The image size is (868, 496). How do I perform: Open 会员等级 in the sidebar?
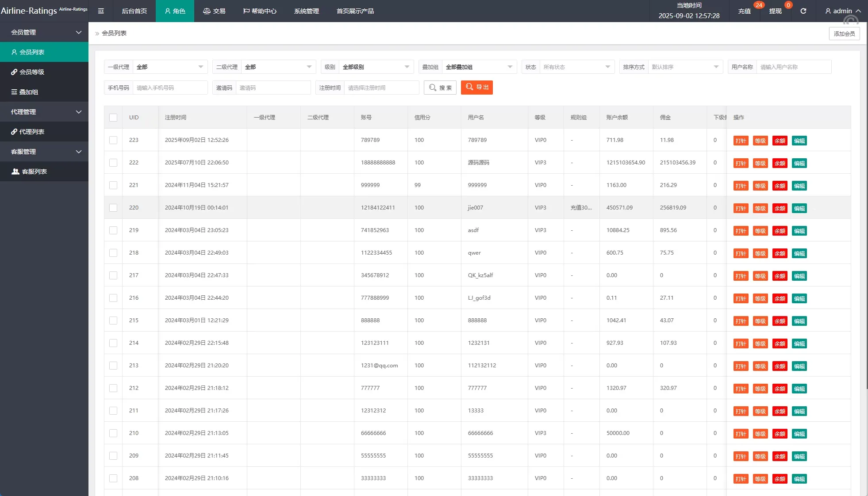[32, 72]
